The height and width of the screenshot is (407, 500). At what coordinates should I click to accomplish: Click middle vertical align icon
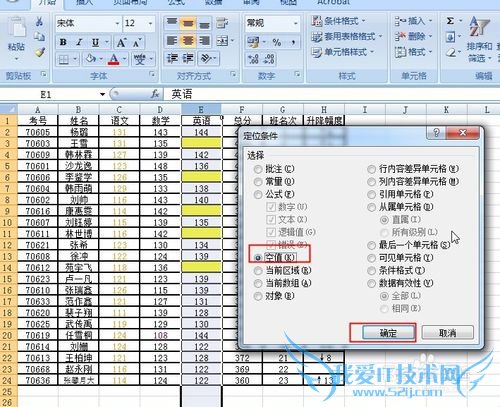tap(188, 23)
